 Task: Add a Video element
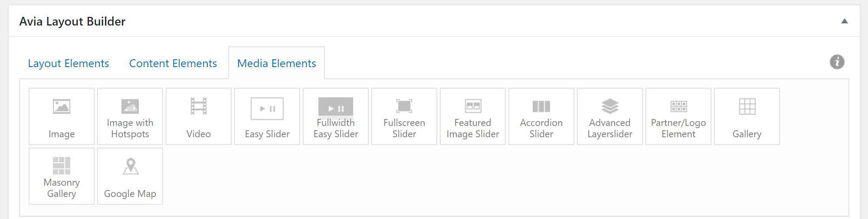(x=199, y=116)
